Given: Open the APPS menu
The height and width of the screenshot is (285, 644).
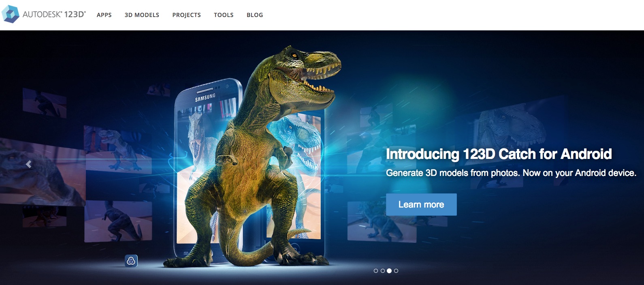Looking at the screenshot, I should (x=104, y=15).
